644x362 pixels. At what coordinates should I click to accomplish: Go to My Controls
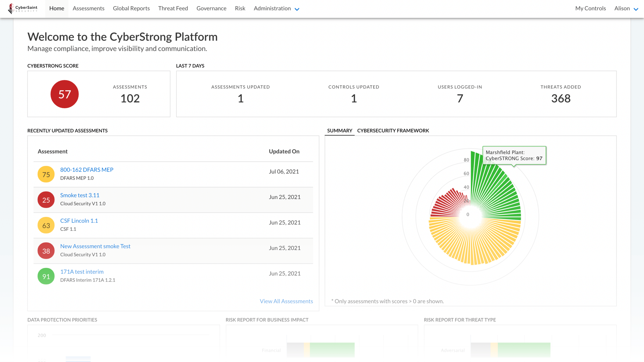[x=590, y=8]
